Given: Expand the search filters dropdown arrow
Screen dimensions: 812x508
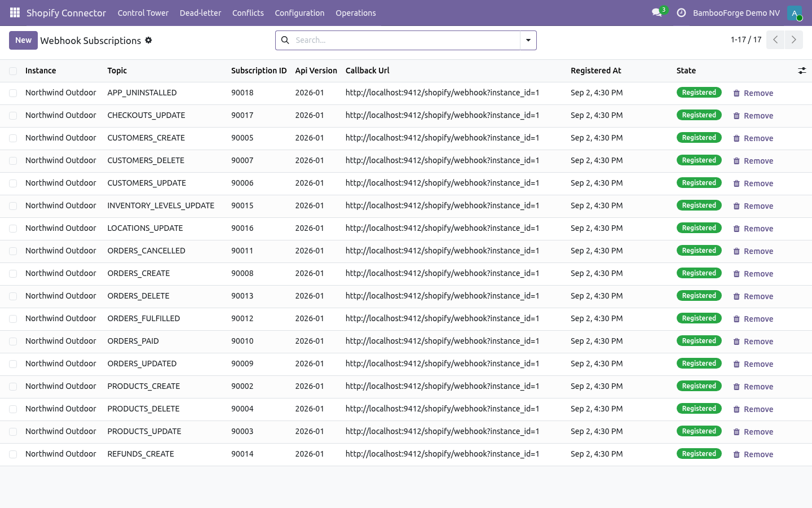Looking at the screenshot, I should (x=528, y=40).
